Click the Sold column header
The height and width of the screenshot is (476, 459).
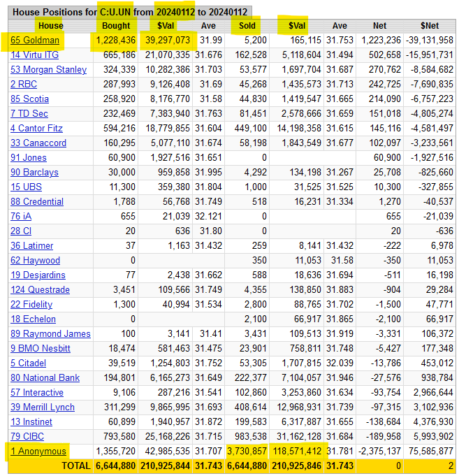click(x=247, y=26)
